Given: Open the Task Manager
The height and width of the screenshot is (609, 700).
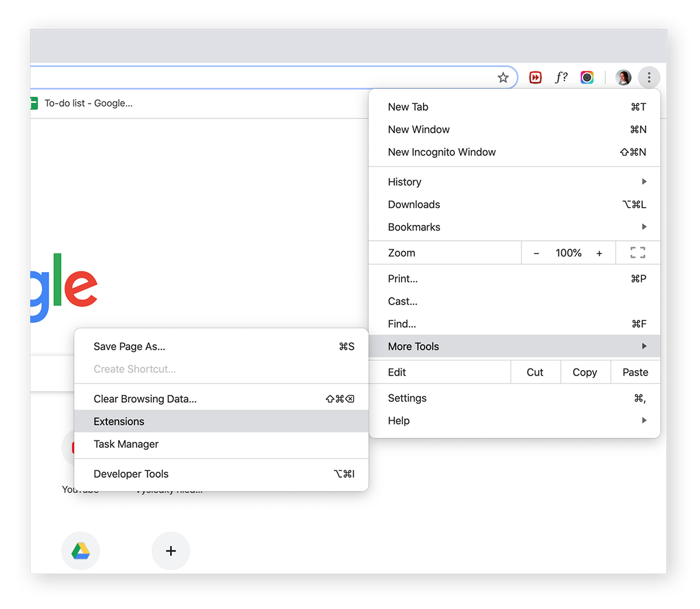Looking at the screenshot, I should pyautogui.click(x=126, y=444).
